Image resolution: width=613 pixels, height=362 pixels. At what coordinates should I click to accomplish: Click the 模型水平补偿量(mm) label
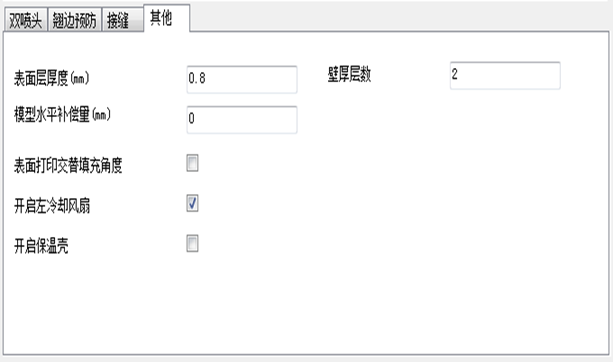(x=63, y=115)
